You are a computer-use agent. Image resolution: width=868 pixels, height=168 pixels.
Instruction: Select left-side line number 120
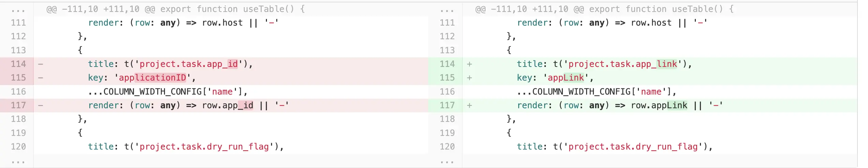pos(18,146)
